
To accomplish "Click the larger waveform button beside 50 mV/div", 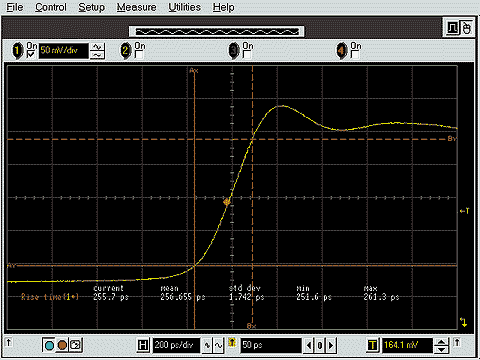I will click(97, 47).
